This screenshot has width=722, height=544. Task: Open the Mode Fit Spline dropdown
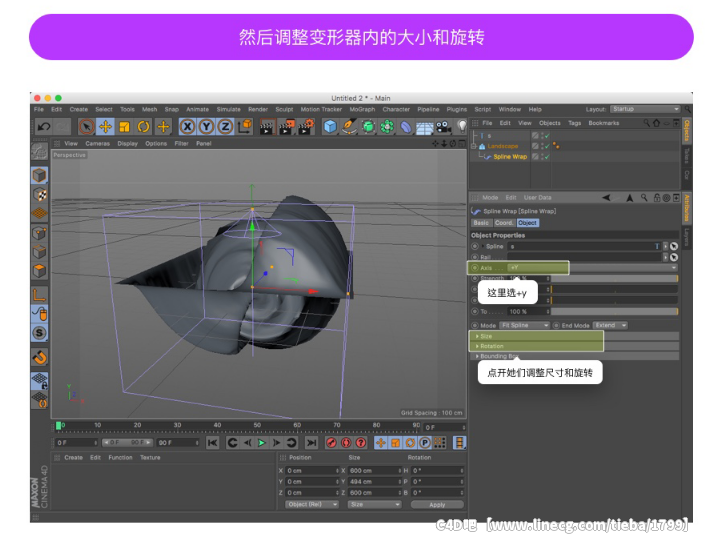[x=524, y=325]
